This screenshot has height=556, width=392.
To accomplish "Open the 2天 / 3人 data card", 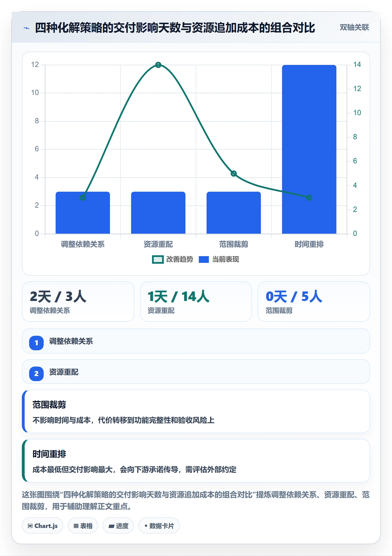I will 78,302.
